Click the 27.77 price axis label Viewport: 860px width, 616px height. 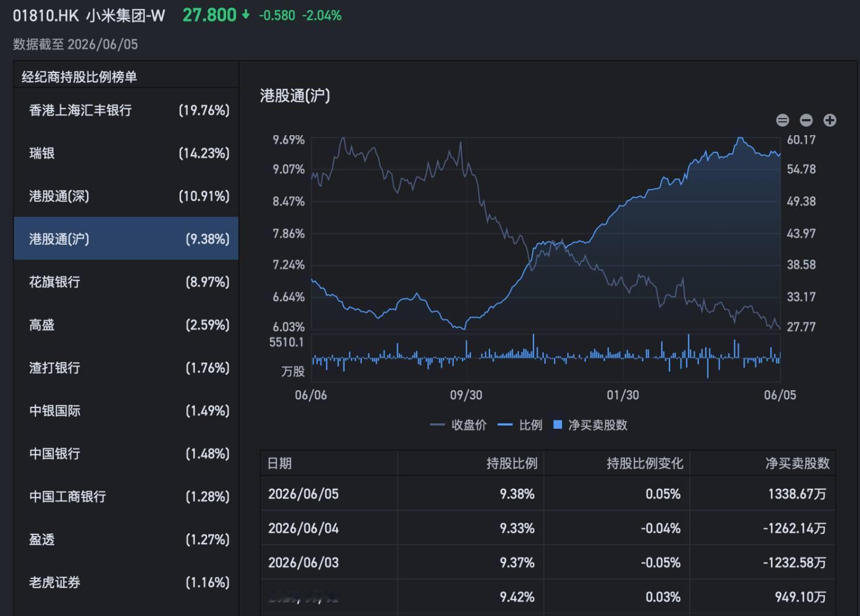(x=801, y=327)
